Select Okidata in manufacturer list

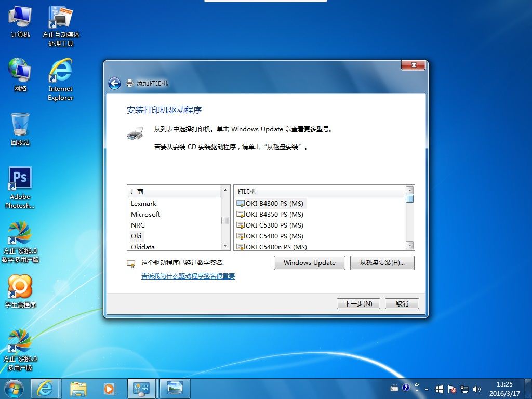tap(142, 247)
